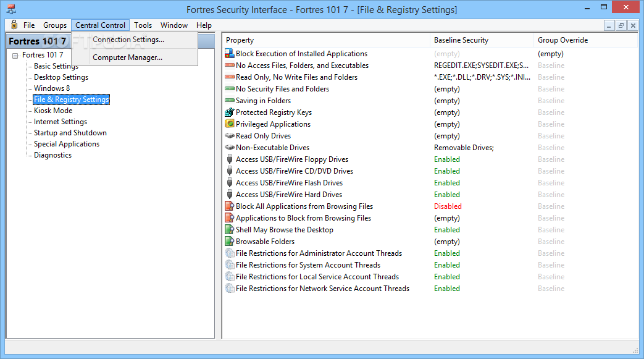Click the 'REGEDIT.EXE;SYSEDIT.EXE;S...' baseline value
644x359 pixels.
pyautogui.click(x=481, y=65)
